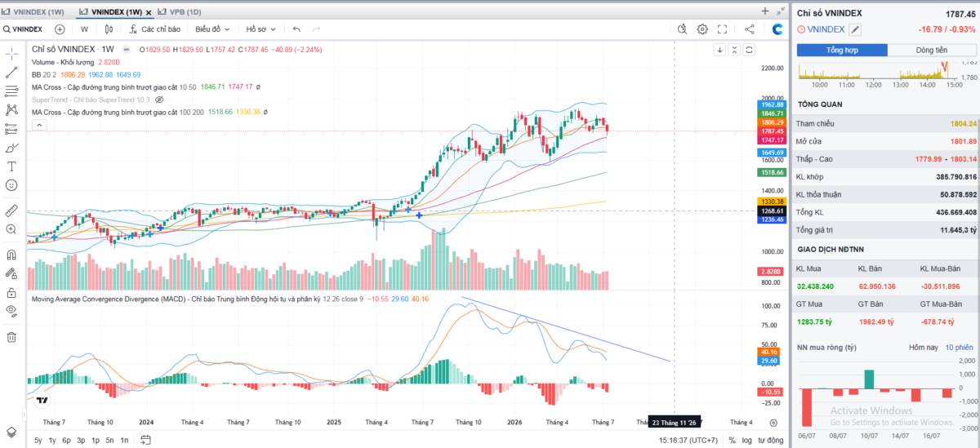Click the maximize pane button
980x448 pixels.
[x=751, y=50]
